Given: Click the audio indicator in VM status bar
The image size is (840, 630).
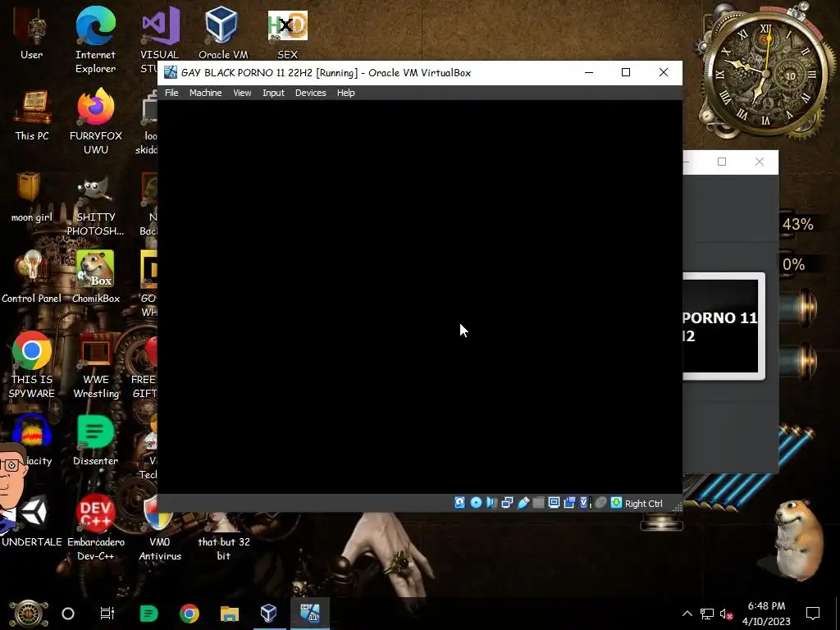Looking at the screenshot, I should coord(491,503).
